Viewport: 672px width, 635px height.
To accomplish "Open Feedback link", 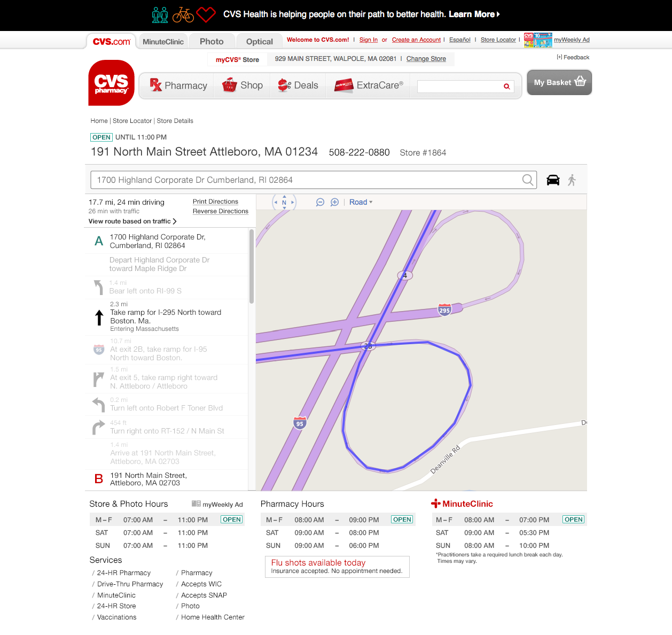I will coord(573,57).
